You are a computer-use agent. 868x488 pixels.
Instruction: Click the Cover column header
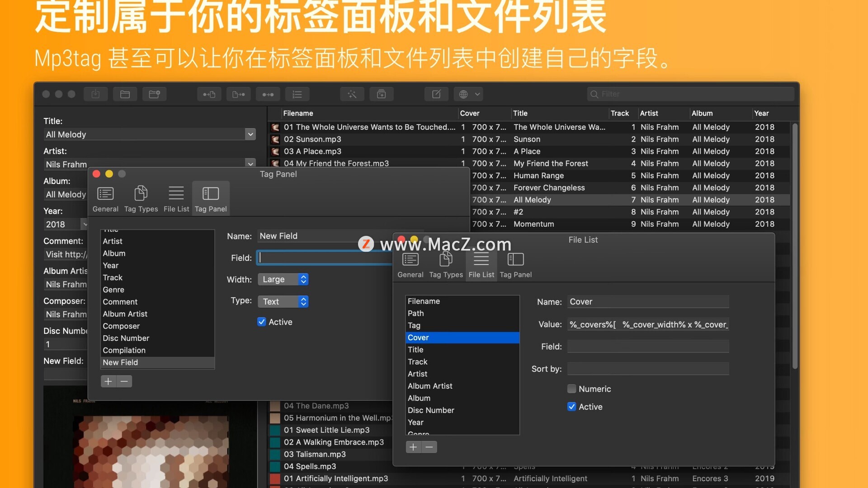tap(484, 113)
